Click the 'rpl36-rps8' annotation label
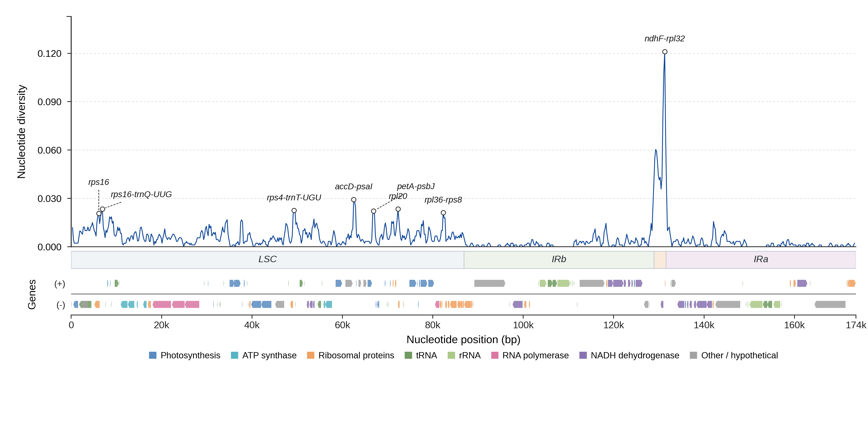868x422 pixels. (x=443, y=200)
